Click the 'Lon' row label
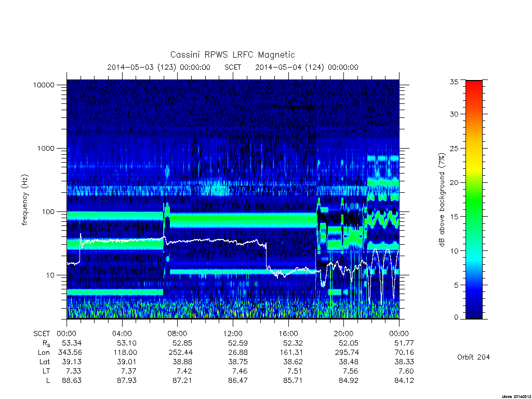This screenshot has height=399, width=532. tap(44, 353)
